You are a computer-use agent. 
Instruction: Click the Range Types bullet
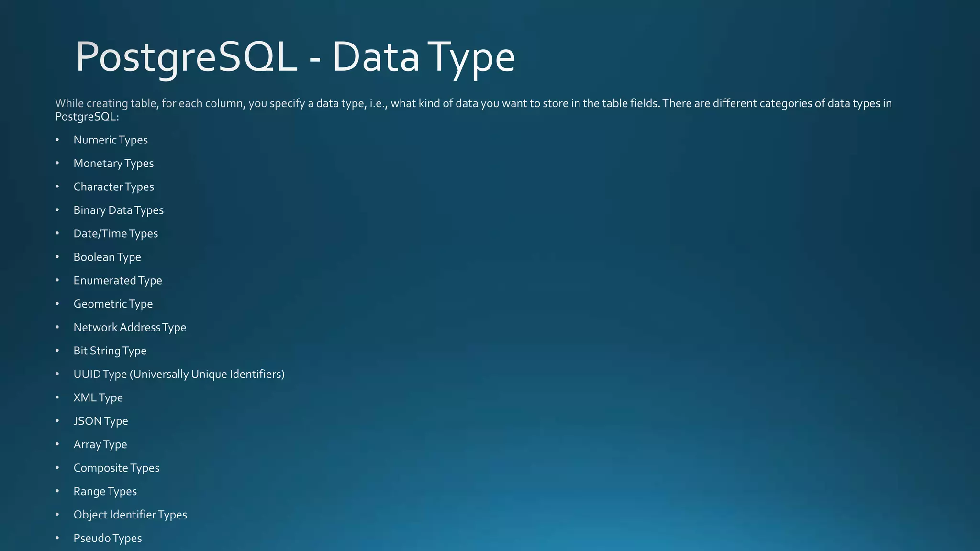[105, 492]
